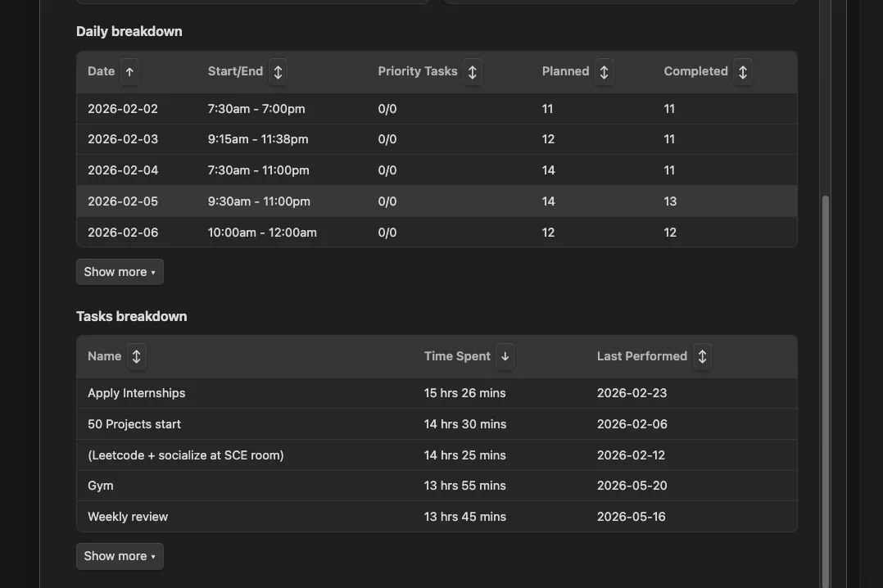
Task: Sort by Priority Tasks arrows icon
Action: click(x=473, y=71)
